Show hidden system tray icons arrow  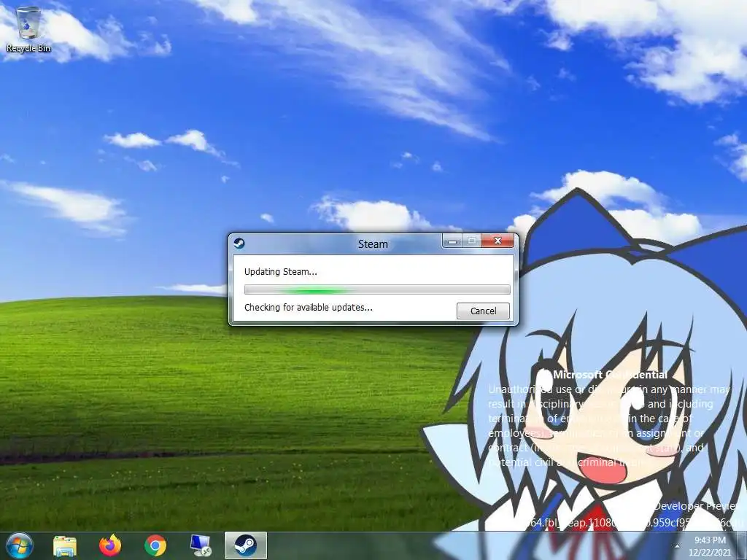[x=677, y=546]
